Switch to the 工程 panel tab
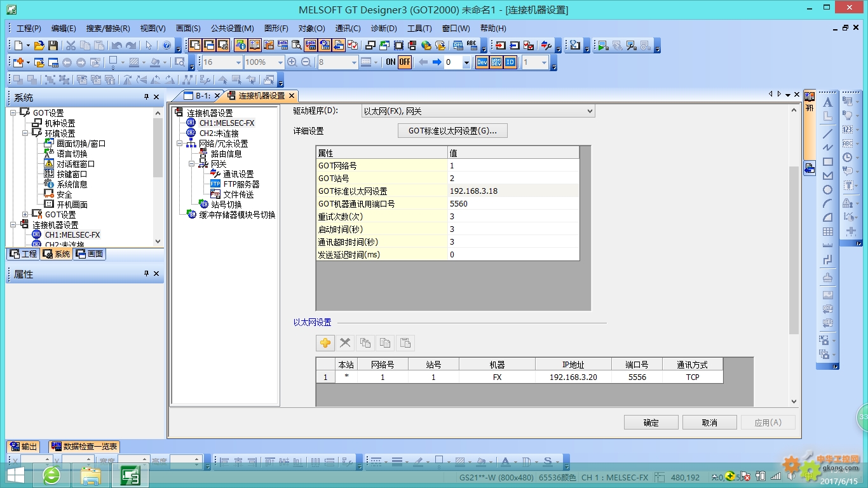The image size is (868, 488). point(24,254)
